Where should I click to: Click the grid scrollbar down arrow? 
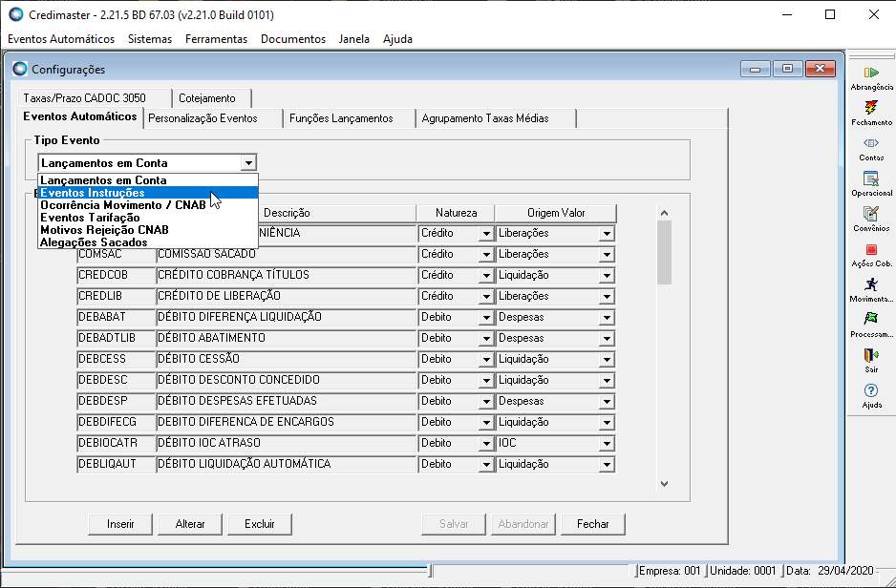(664, 484)
